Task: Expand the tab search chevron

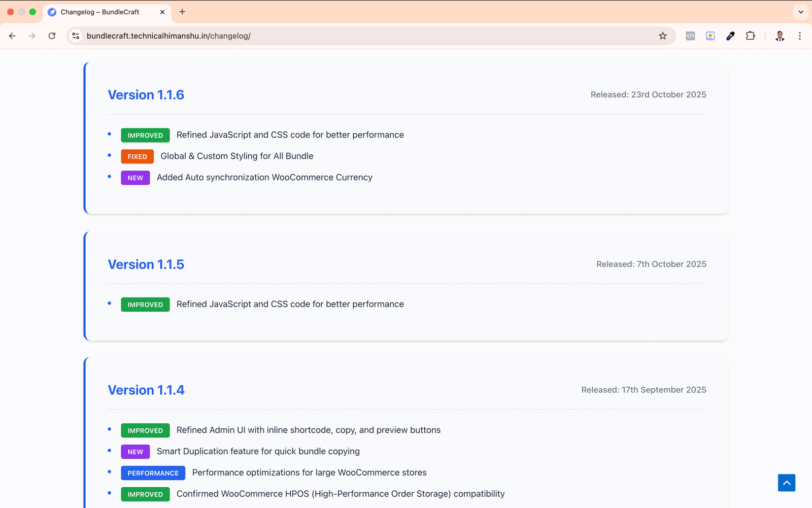Action: tap(801, 12)
